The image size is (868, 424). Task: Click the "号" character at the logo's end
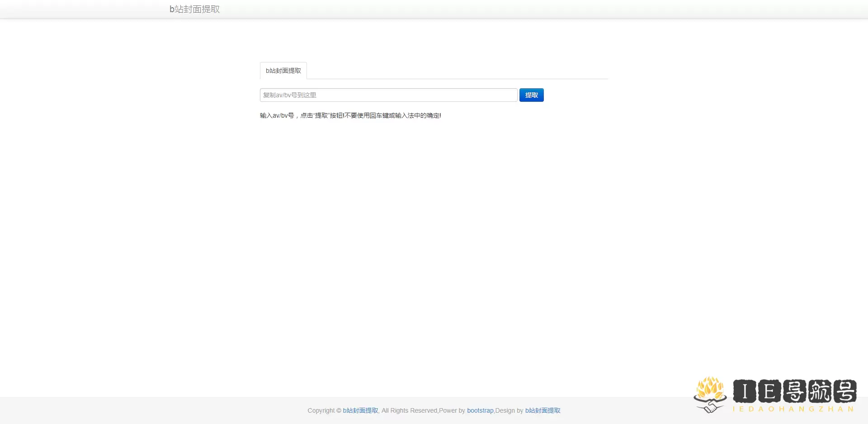[844, 391]
